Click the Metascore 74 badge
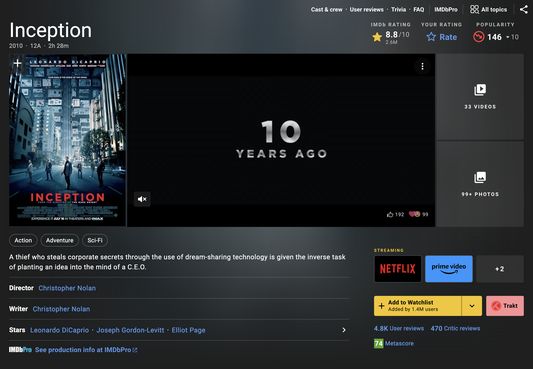 378,344
